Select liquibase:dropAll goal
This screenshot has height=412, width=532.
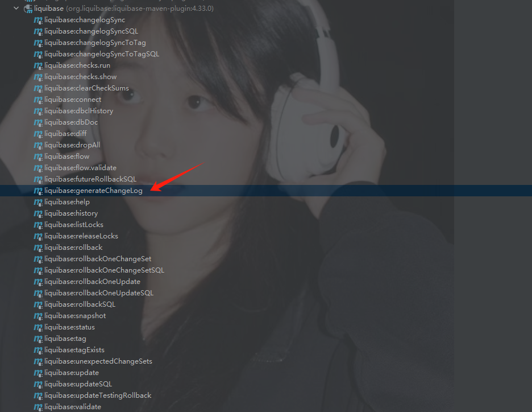coord(72,145)
